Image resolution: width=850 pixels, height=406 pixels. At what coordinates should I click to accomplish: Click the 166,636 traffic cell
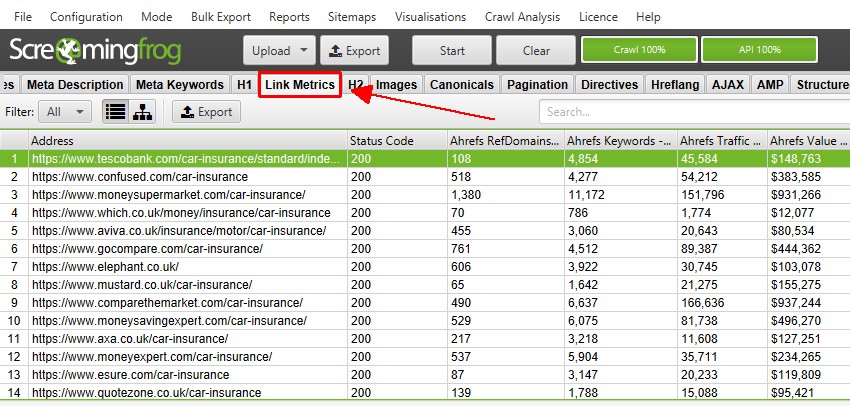[722, 302]
